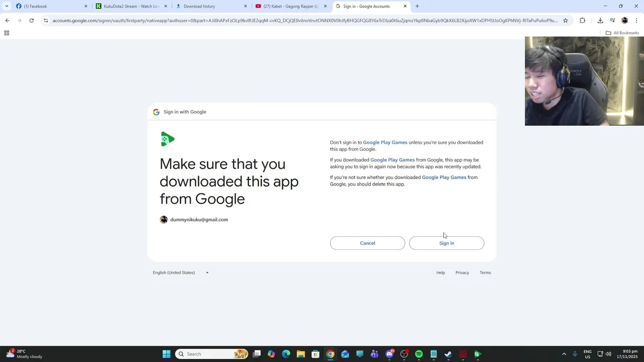The image size is (644, 362).
Task: Open the Terms link
Action: (x=485, y=273)
